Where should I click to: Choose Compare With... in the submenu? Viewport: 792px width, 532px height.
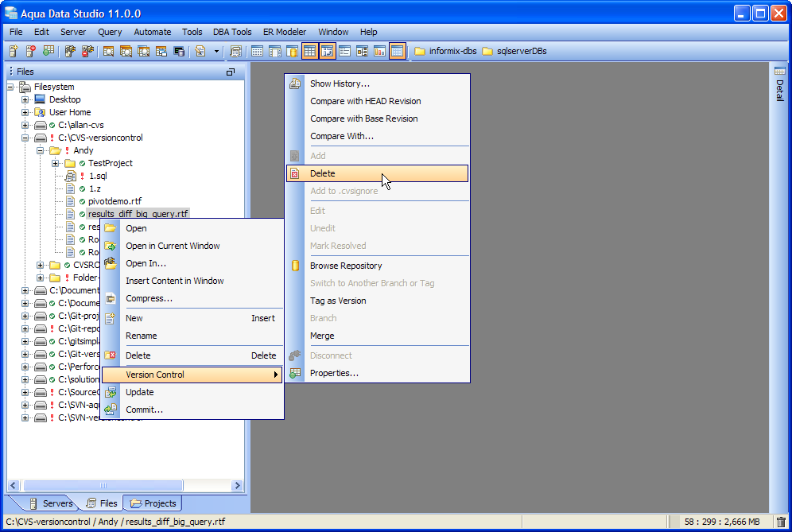[x=377, y=137]
